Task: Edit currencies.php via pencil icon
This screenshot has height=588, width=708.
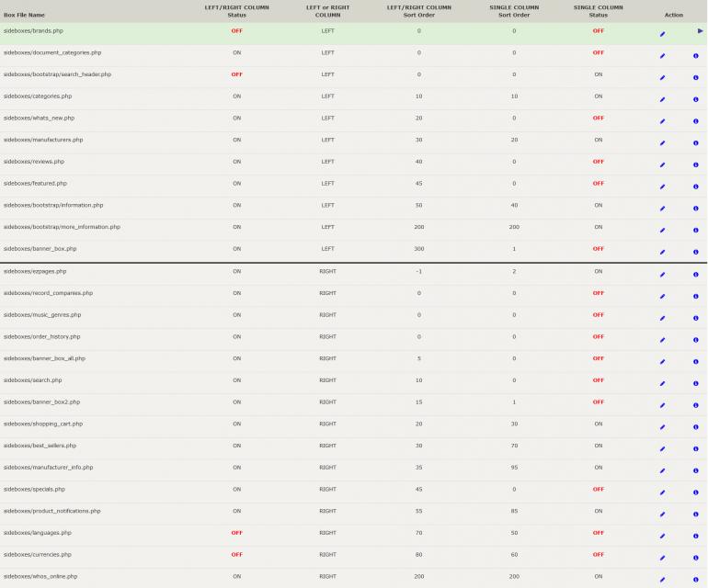Action: pos(662,558)
